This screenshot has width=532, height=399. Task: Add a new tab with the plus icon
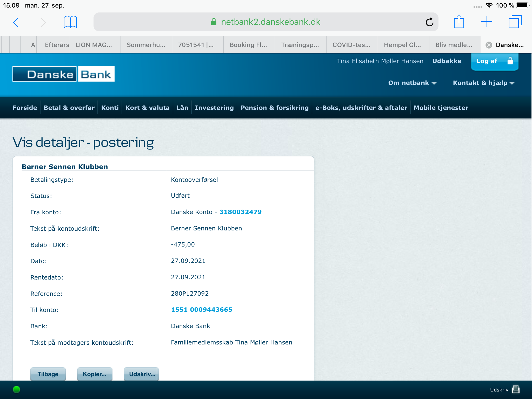[487, 22]
